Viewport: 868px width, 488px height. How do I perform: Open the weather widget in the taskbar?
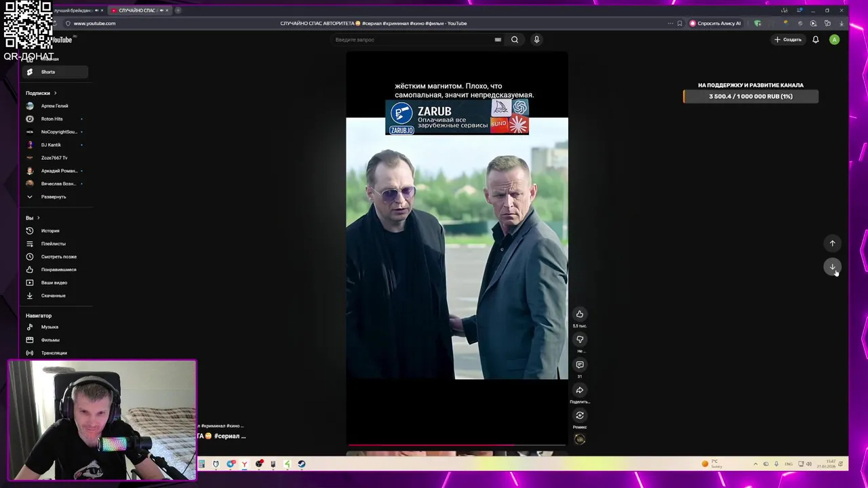click(711, 464)
